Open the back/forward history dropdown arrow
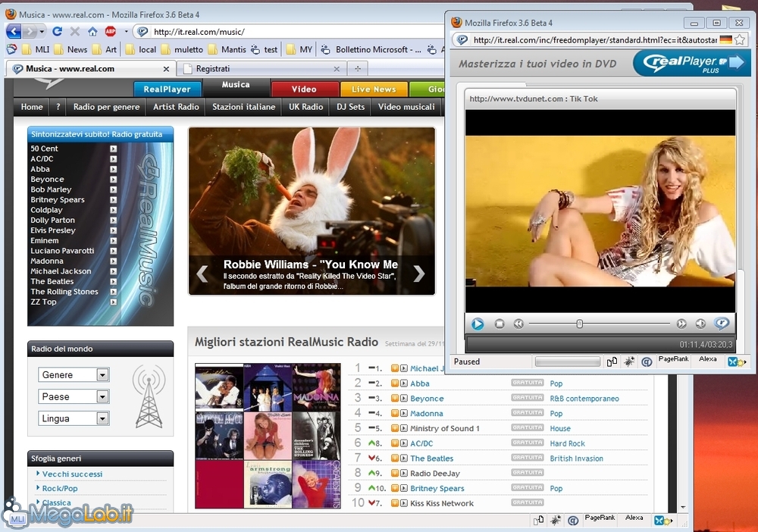 point(42,32)
